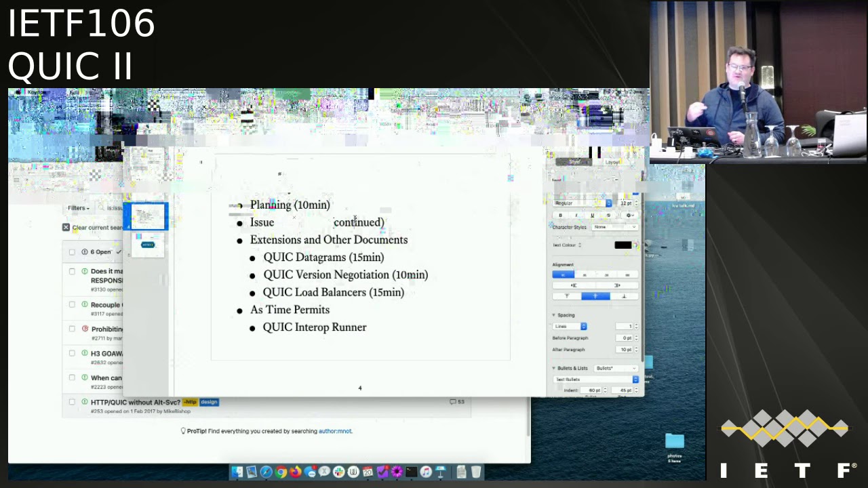Image resolution: width=868 pixels, height=488 pixels.
Task: Open comments count 53 on issue
Action: [457, 402]
